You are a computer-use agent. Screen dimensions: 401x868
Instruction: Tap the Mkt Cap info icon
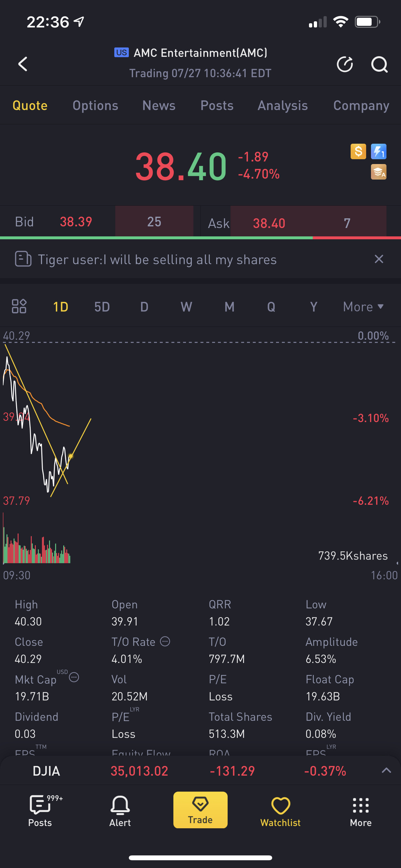point(74,677)
